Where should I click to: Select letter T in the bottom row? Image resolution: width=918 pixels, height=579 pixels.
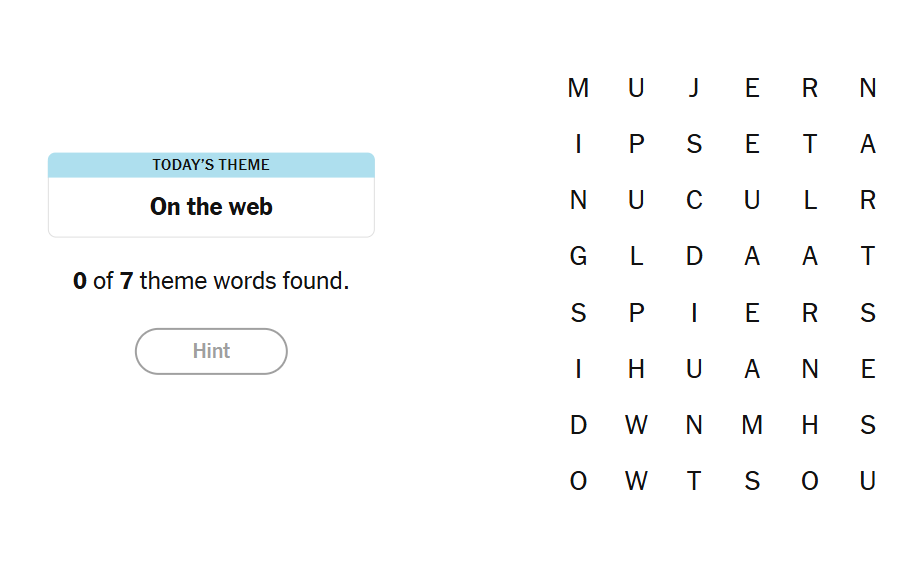(x=694, y=482)
